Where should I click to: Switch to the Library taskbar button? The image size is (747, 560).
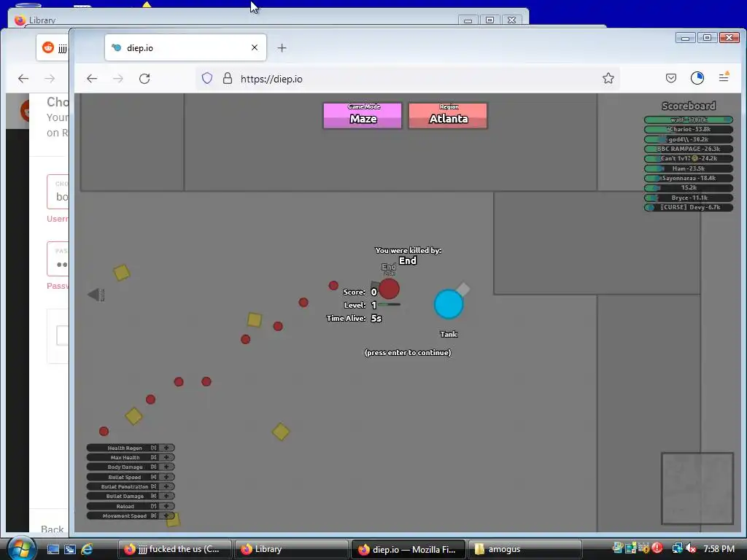[x=292, y=549]
